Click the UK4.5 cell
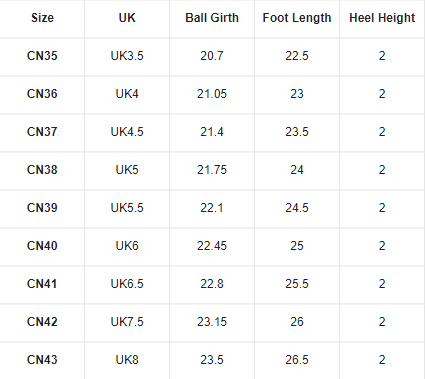Image resolution: width=425 pixels, height=379 pixels. [x=127, y=132]
